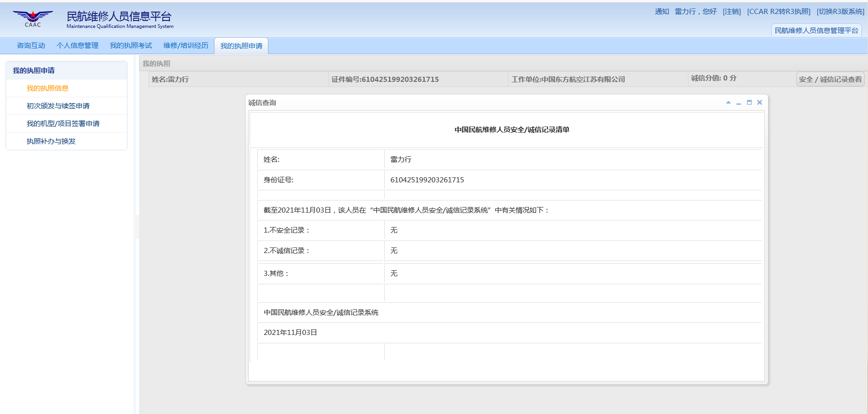Open the 咨询互动 tab

31,46
